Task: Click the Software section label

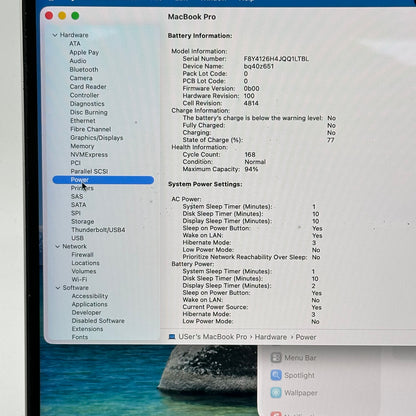Action: (x=76, y=288)
